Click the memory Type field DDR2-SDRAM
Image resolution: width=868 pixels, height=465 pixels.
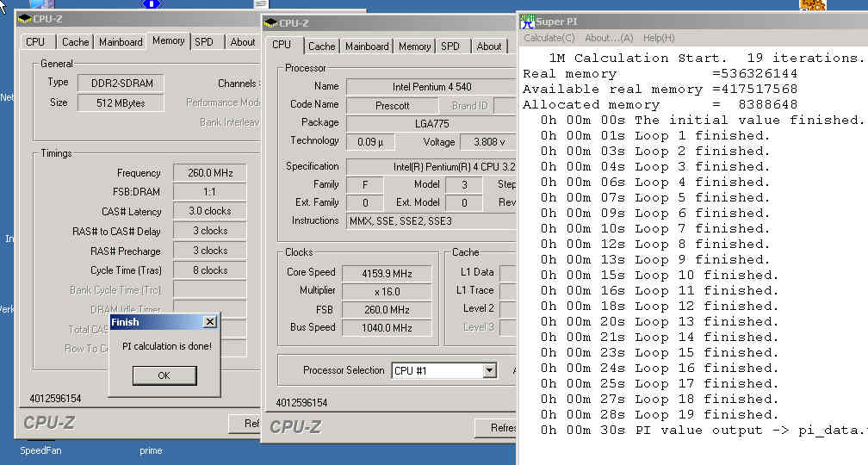[x=121, y=84]
